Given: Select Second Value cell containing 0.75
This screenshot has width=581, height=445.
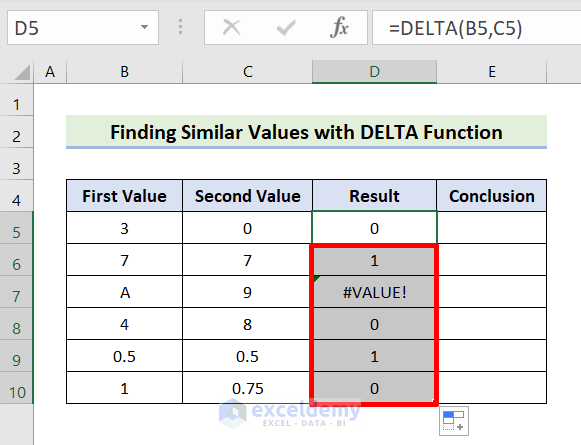Looking at the screenshot, I should coord(248,388).
